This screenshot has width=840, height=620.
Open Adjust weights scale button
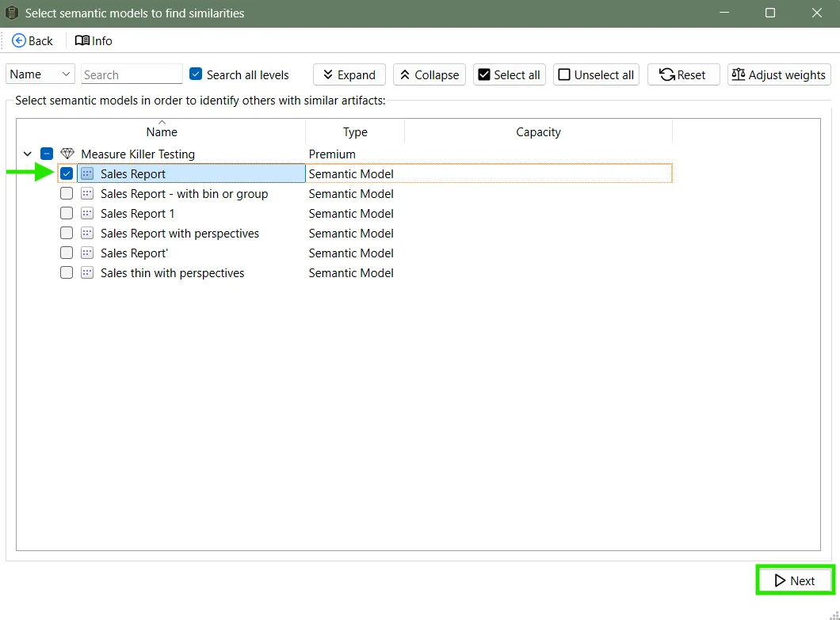[779, 74]
